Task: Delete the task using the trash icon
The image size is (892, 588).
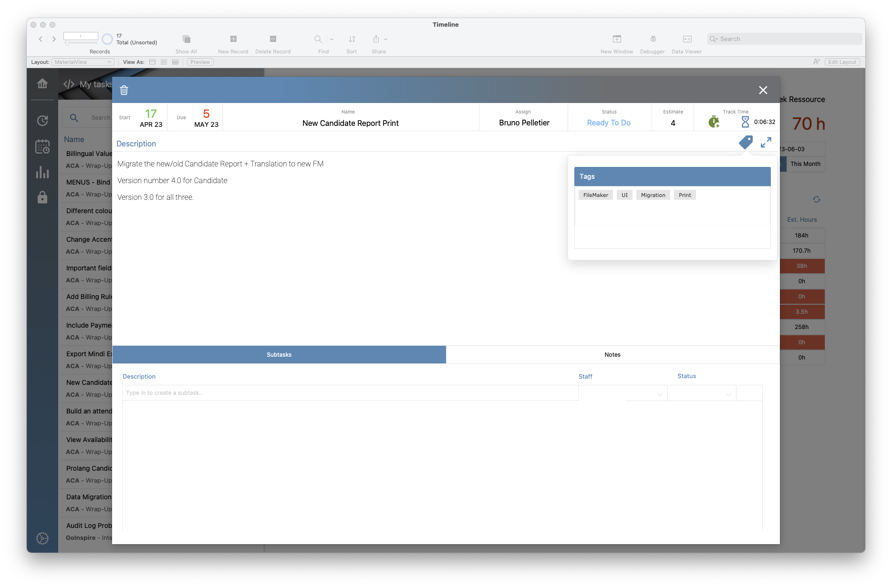Action: click(124, 90)
